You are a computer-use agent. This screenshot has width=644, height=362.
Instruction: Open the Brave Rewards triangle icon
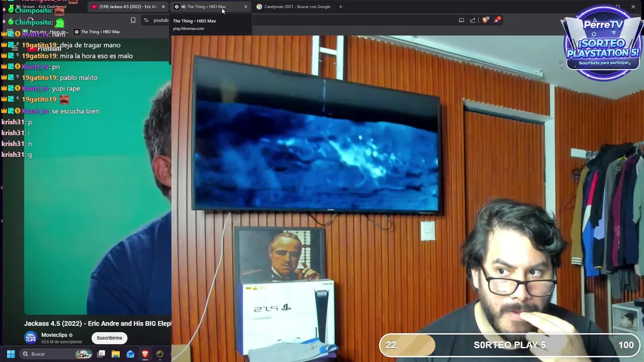point(497,20)
